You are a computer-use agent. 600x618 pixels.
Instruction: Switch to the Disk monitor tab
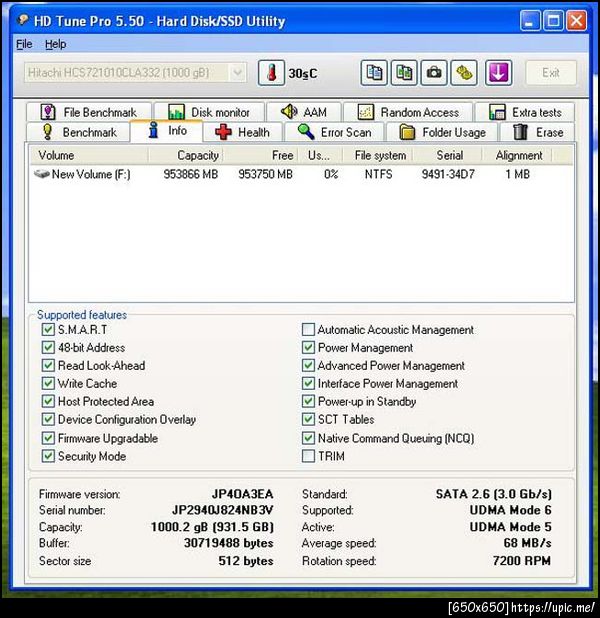209,112
